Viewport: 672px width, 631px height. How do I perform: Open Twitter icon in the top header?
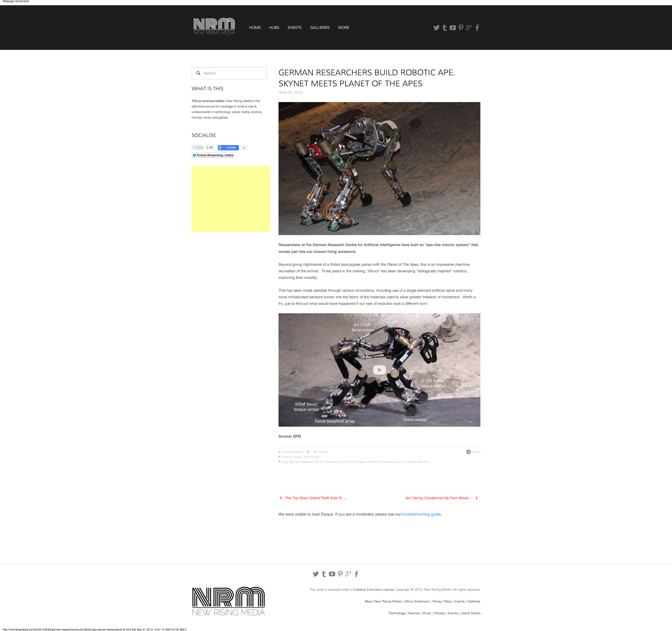(436, 28)
